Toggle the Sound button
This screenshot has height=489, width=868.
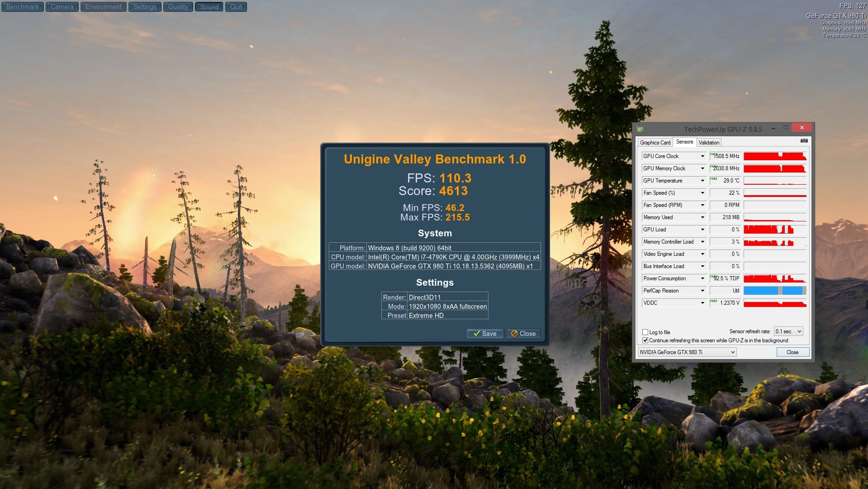(209, 7)
